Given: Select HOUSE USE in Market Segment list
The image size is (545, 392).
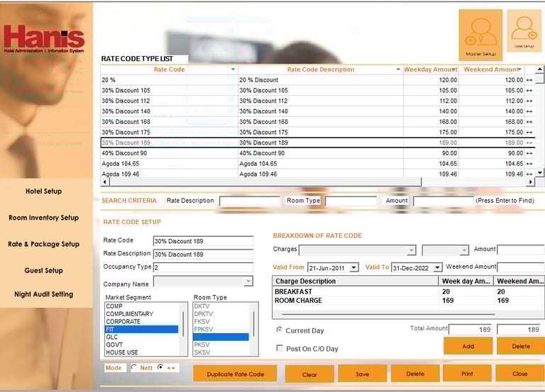Looking at the screenshot, I should (x=142, y=352).
